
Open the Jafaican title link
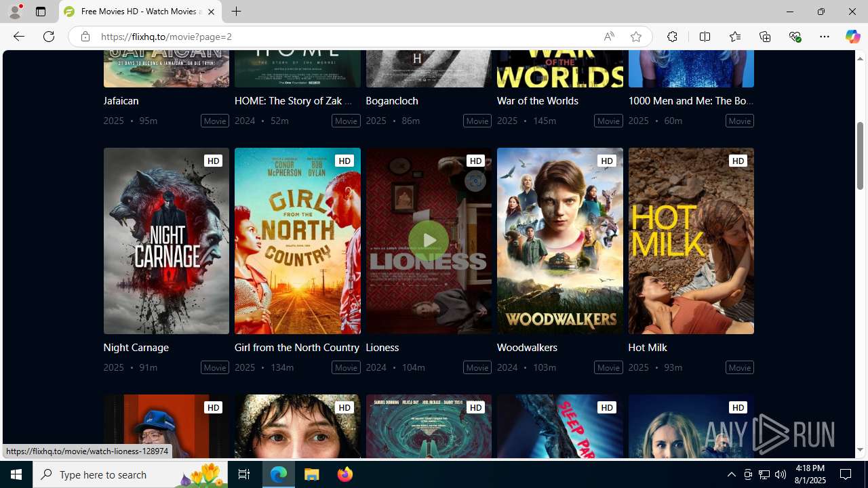pyautogui.click(x=121, y=100)
